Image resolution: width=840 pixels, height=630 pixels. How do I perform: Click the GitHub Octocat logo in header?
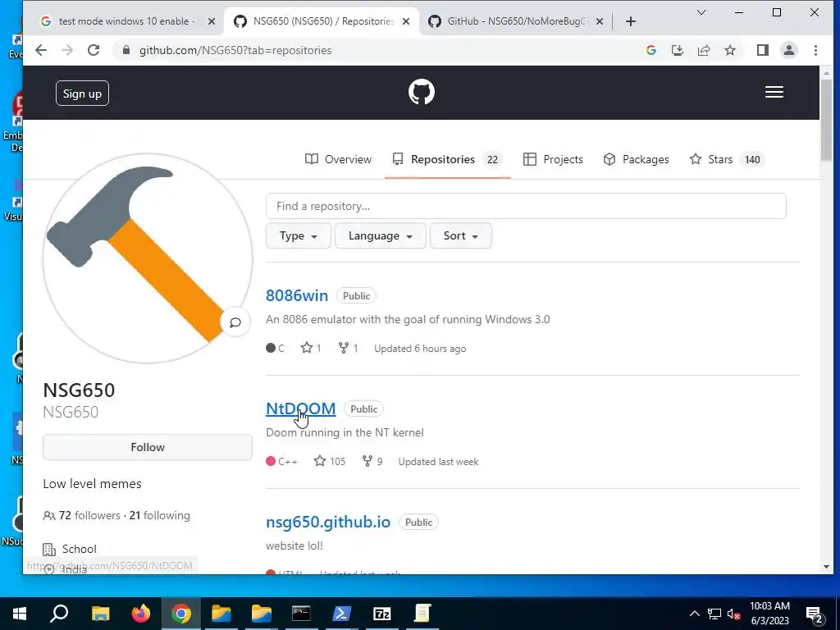click(x=421, y=92)
